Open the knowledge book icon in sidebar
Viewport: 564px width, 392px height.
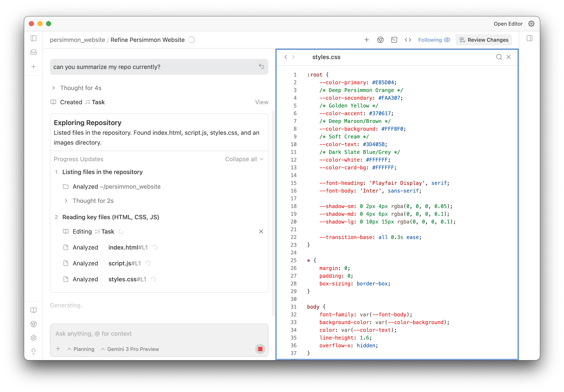34,310
